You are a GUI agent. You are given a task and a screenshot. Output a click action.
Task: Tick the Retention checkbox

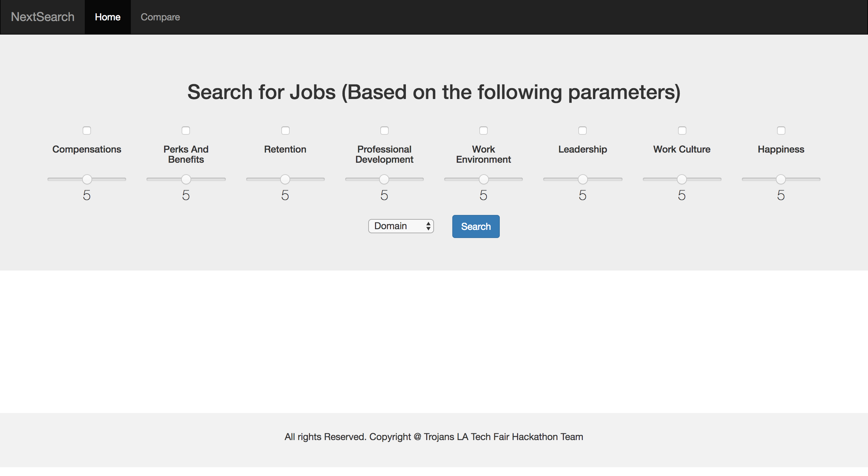285,131
